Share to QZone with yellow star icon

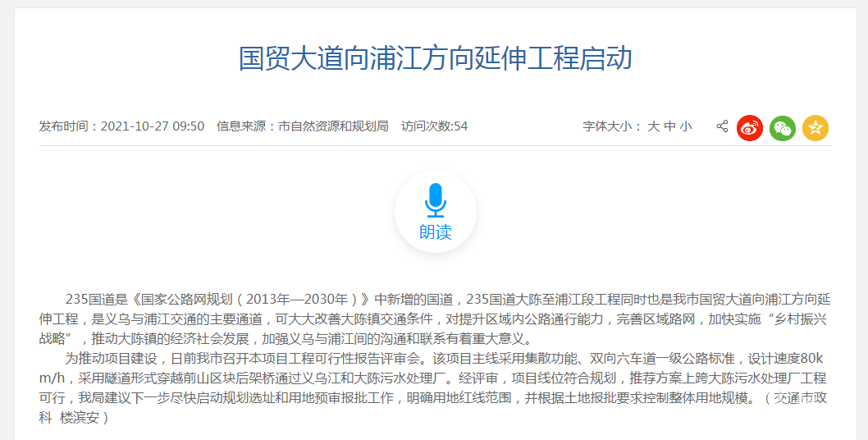click(x=815, y=127)
